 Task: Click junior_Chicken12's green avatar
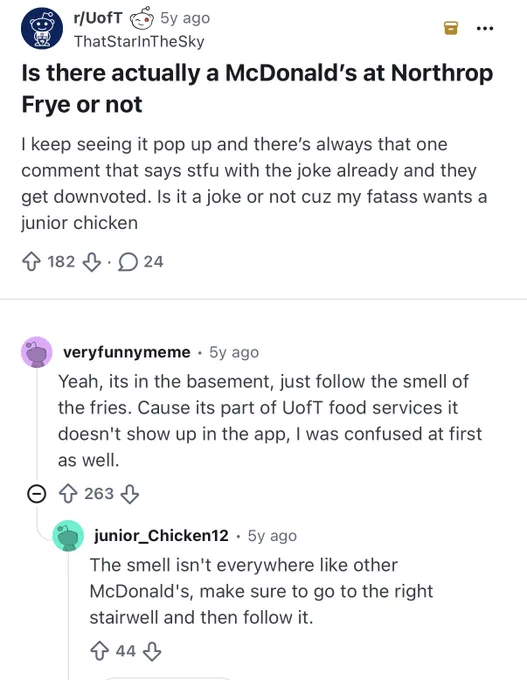point(68,536)
